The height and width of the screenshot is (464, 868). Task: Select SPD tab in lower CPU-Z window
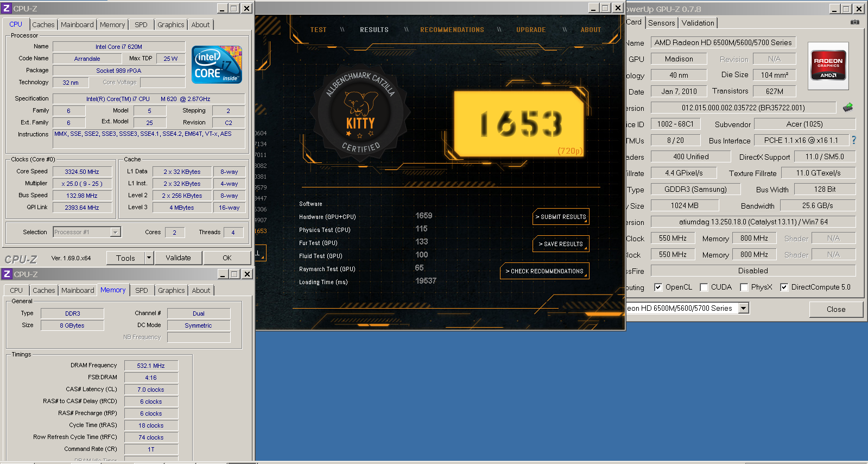coord(142,290)
